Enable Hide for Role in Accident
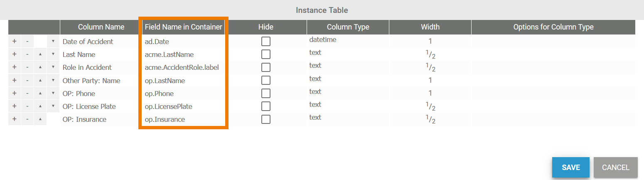This screenshot has height=180, width=644. (266, 67)
